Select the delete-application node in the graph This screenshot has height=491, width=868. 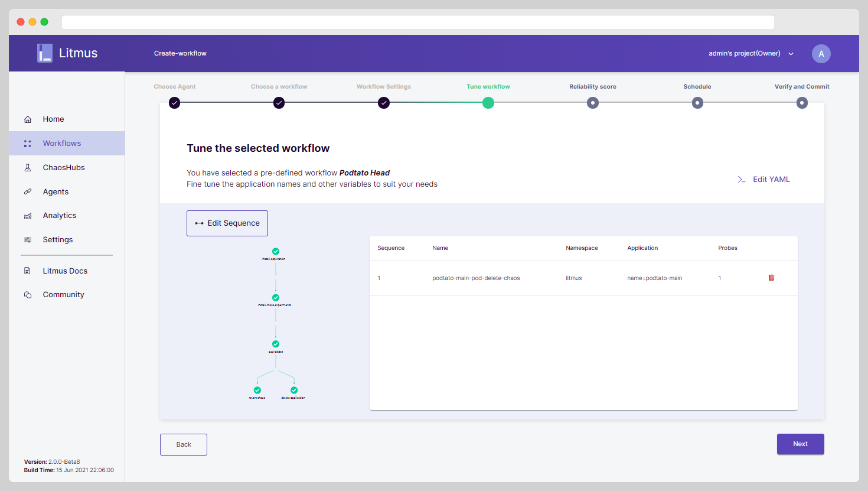(294, 391)
